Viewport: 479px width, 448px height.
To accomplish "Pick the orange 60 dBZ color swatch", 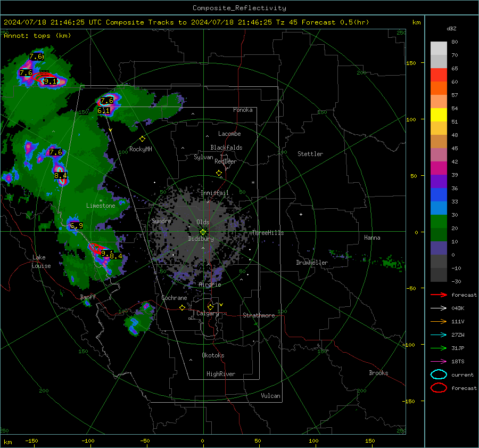I will [x=439, y=88].
